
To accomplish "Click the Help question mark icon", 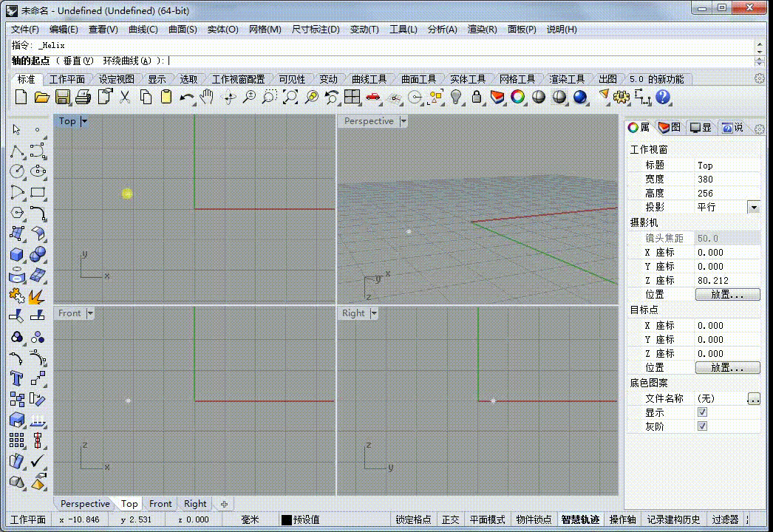I will [663, 97].
